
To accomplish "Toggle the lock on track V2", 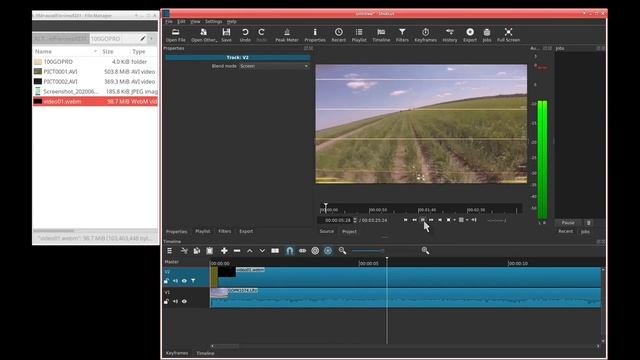I will click(166, 281).
